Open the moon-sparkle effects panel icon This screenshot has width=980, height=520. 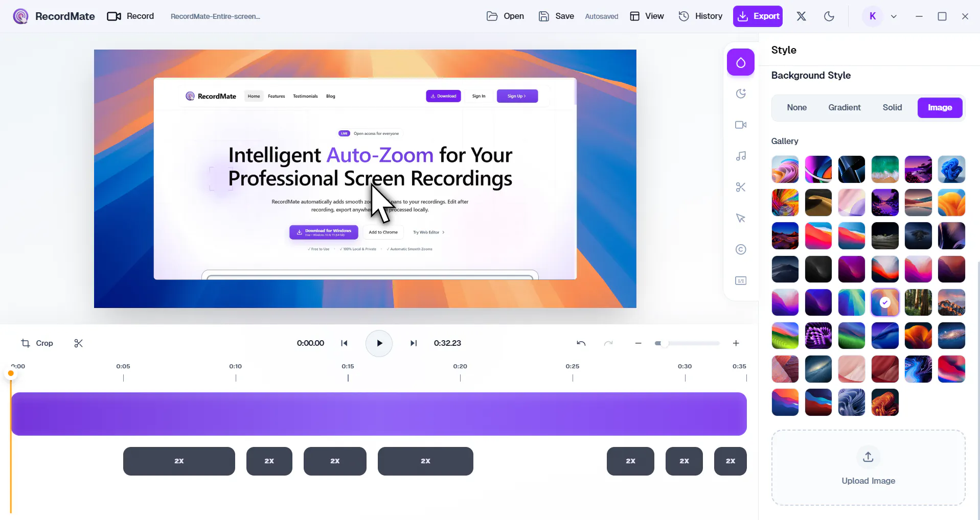(740, 93)
